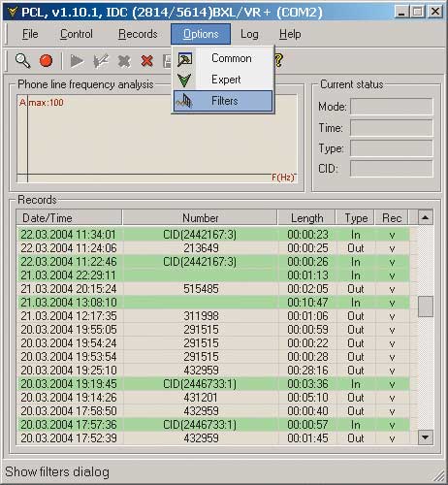This screenshot has height=485, width=448.
Task: Click the 'Show filters dialog' status bar text
Action: point(57,471)
